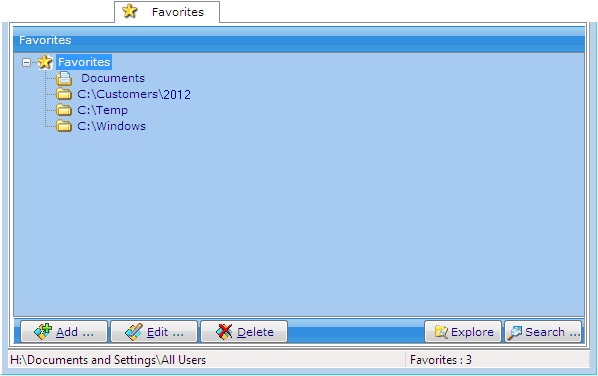Click the folder icon beside C:\Customers\2012

click(x=64, y=94)
